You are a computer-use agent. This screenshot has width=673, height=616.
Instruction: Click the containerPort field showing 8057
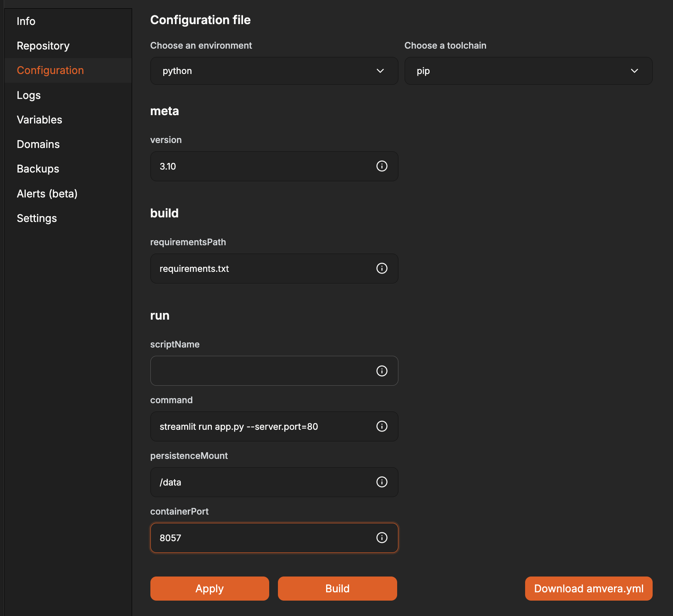click(x=274, y=538)
